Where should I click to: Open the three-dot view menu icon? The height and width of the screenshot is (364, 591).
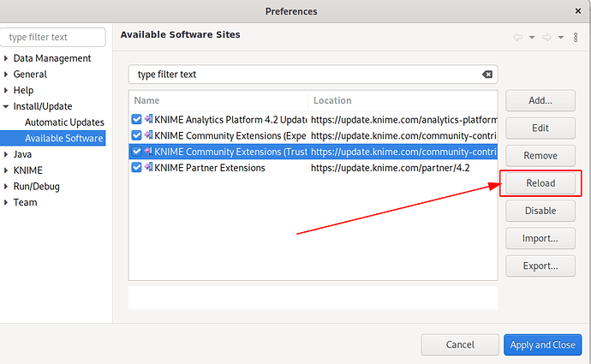576,37
